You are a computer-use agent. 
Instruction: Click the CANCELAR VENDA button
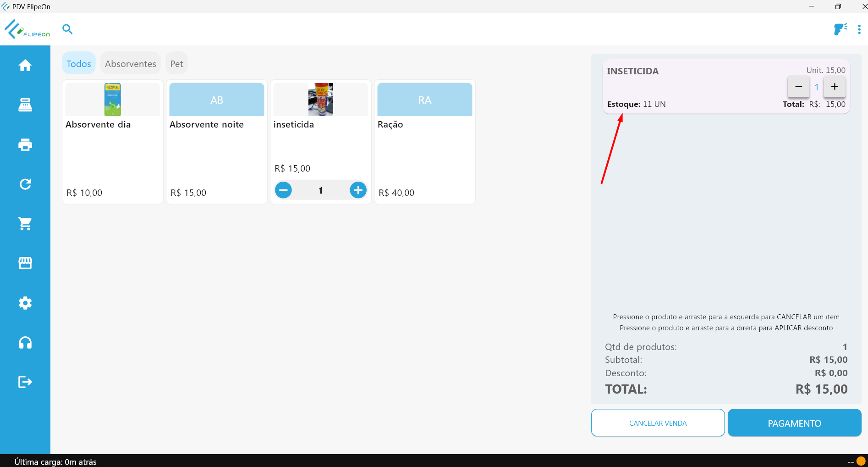(658, 423)
